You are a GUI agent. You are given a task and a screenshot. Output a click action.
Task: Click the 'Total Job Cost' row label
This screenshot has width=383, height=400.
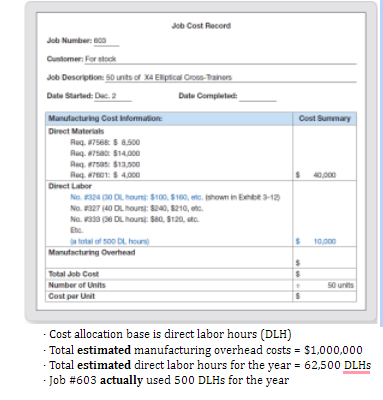pos(74,274)
